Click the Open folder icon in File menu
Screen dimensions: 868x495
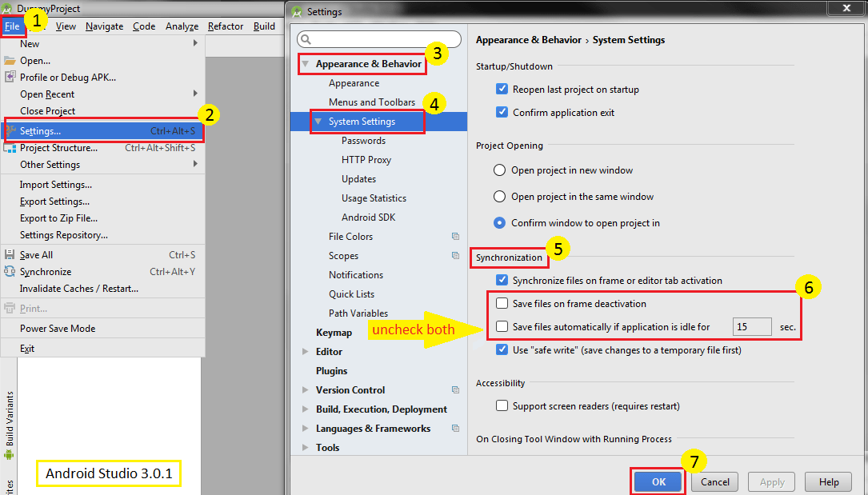[10, 61]
